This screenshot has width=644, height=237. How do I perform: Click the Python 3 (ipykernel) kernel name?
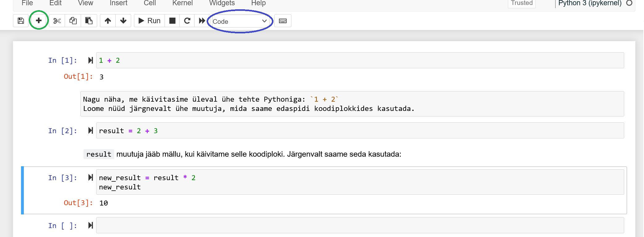tap(590, 3)
